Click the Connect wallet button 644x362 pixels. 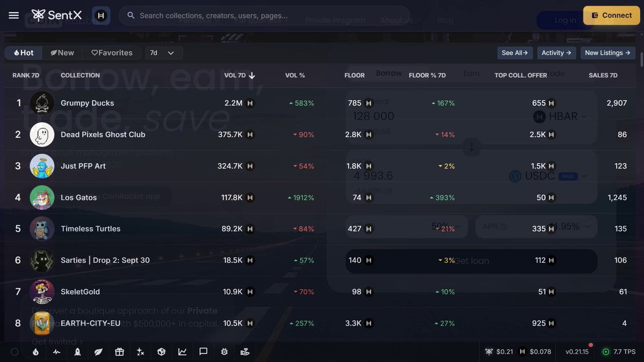[x=611, y=16]
